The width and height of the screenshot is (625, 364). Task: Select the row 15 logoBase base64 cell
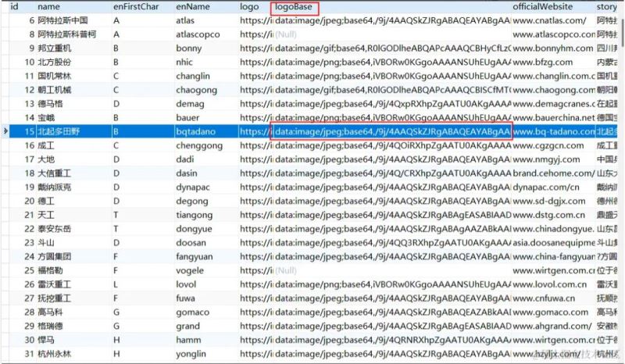coord(392,131)
